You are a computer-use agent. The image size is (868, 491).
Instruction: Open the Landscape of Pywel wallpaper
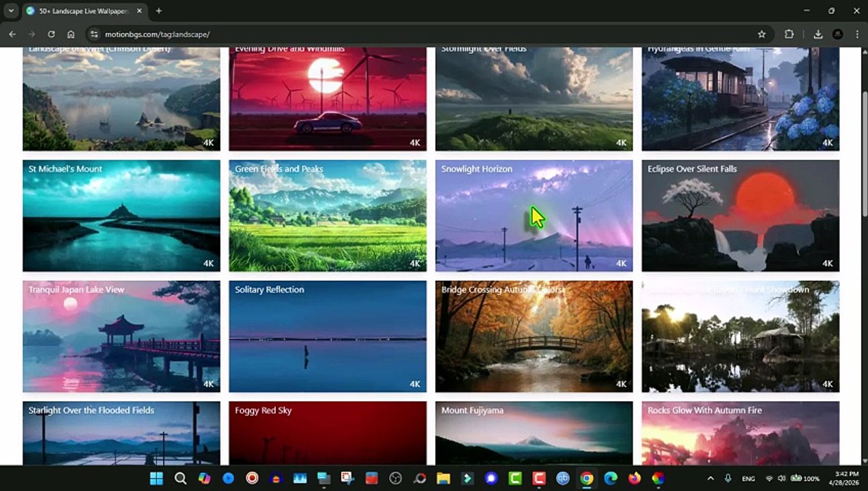point(121,99)
